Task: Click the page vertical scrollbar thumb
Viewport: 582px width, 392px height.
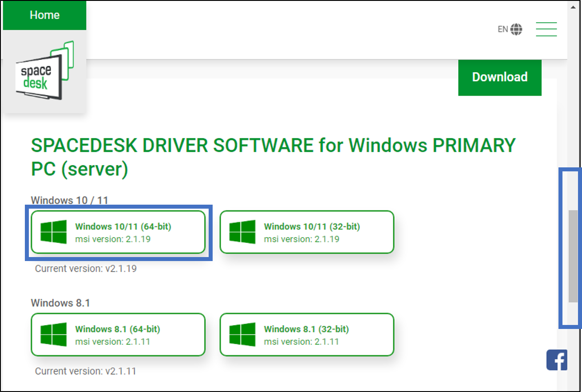Action: point(573,256)
